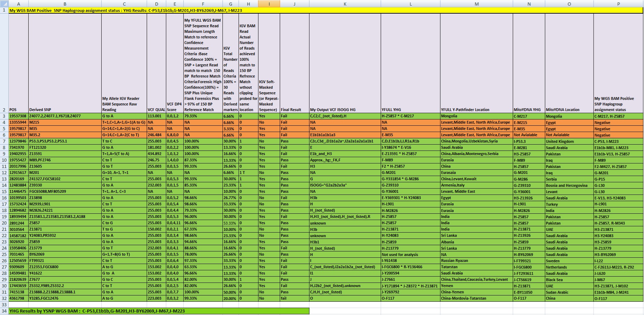The width and height of the screenshot is (644, 315).
Task: Click the cell 'H-Z5857, R-M343'
Action: pos(618,223)
